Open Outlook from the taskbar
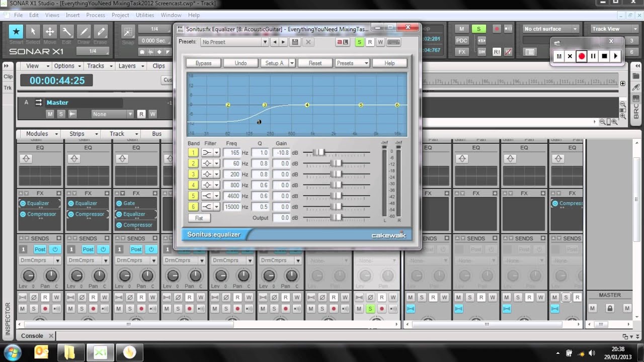This screenshot has width=644, height=362. (x=41, y=351)
